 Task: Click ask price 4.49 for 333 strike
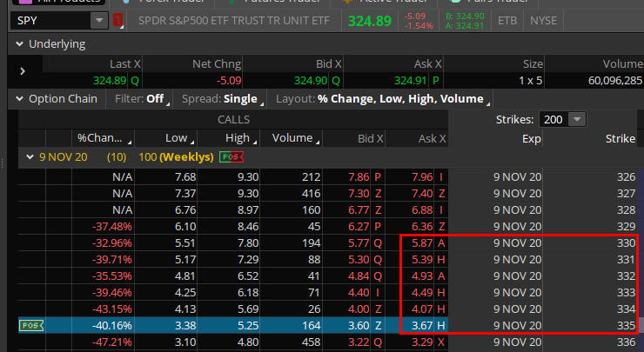pos(422,293)
